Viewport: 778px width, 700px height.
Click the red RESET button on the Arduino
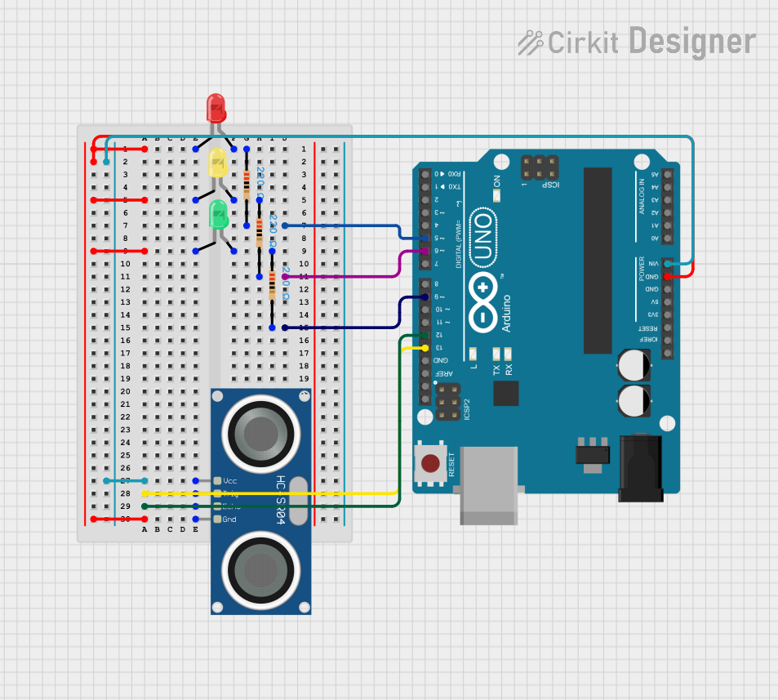tap(430, 463)
